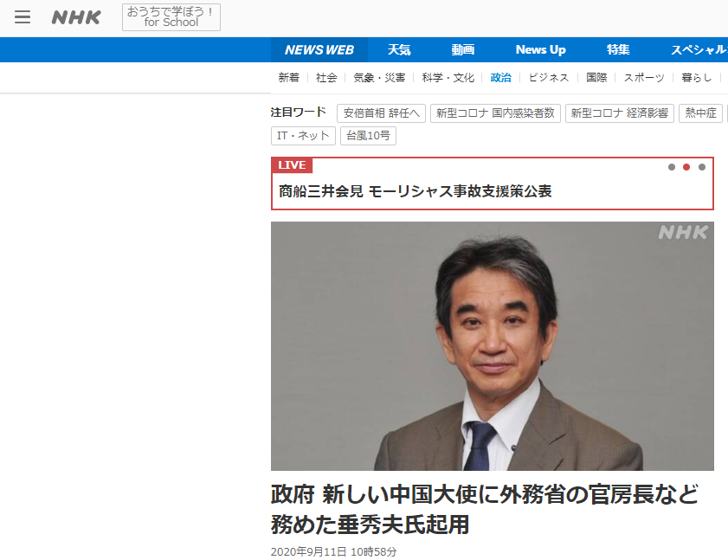
Task: Open the おうちで学ぼう for School banner
Action: [171, 17]
